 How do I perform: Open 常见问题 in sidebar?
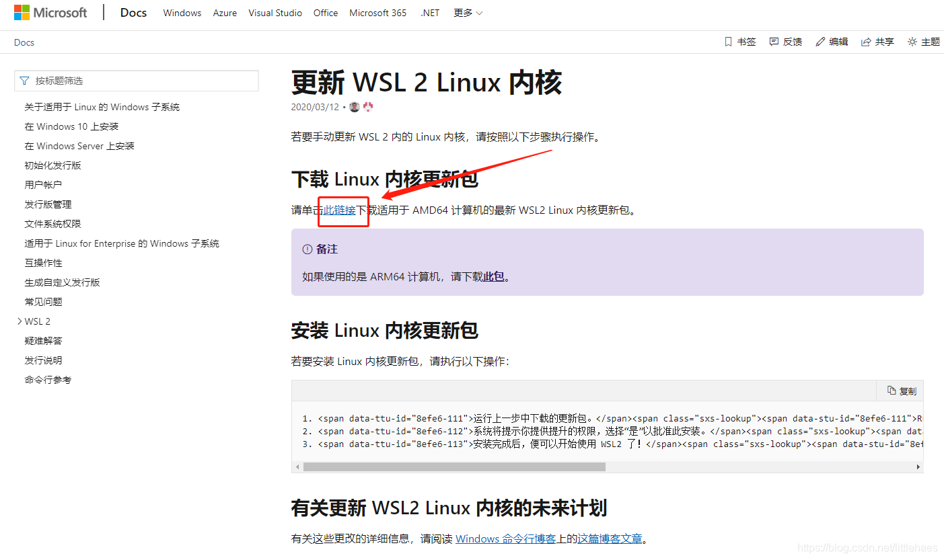pyautogui.click(x=44, y=302)
